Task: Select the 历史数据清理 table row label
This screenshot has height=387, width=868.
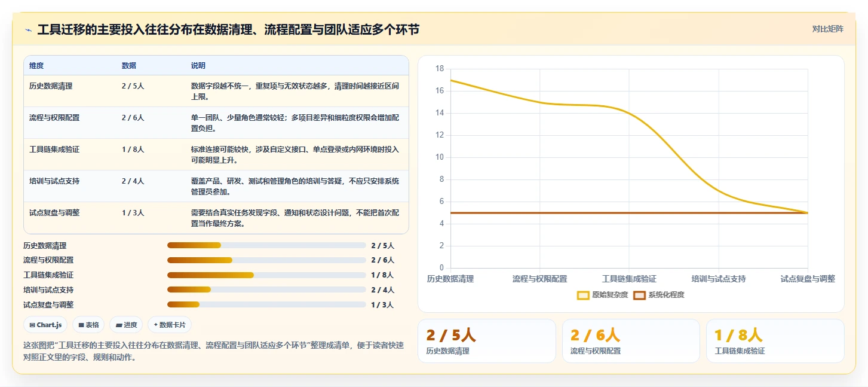Action: pyautogui.click(x=51, y=86)
